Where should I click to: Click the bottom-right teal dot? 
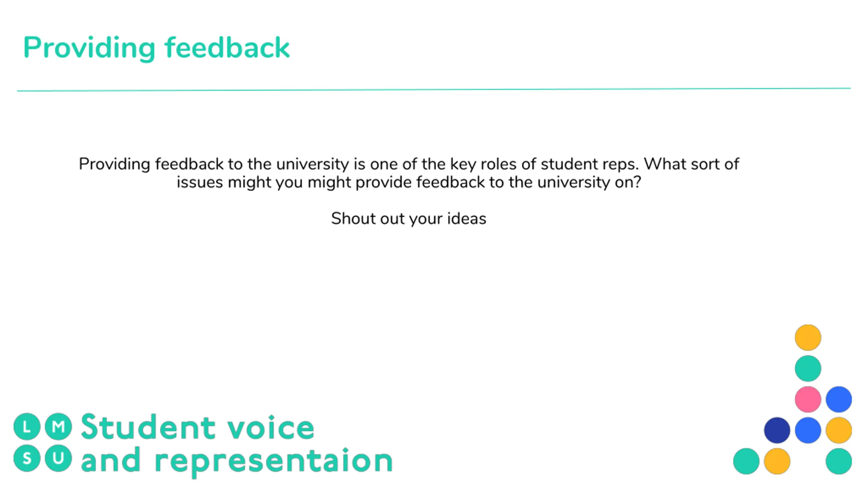[839, 461]
